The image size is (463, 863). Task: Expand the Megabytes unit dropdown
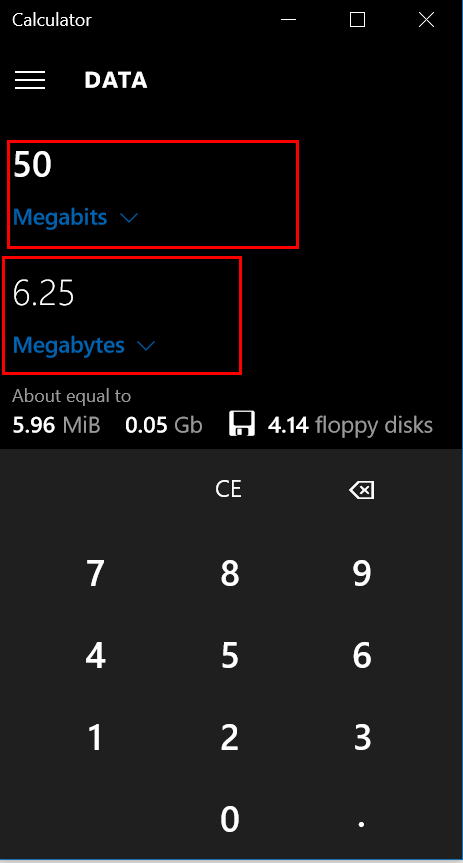tap(84, 346)
